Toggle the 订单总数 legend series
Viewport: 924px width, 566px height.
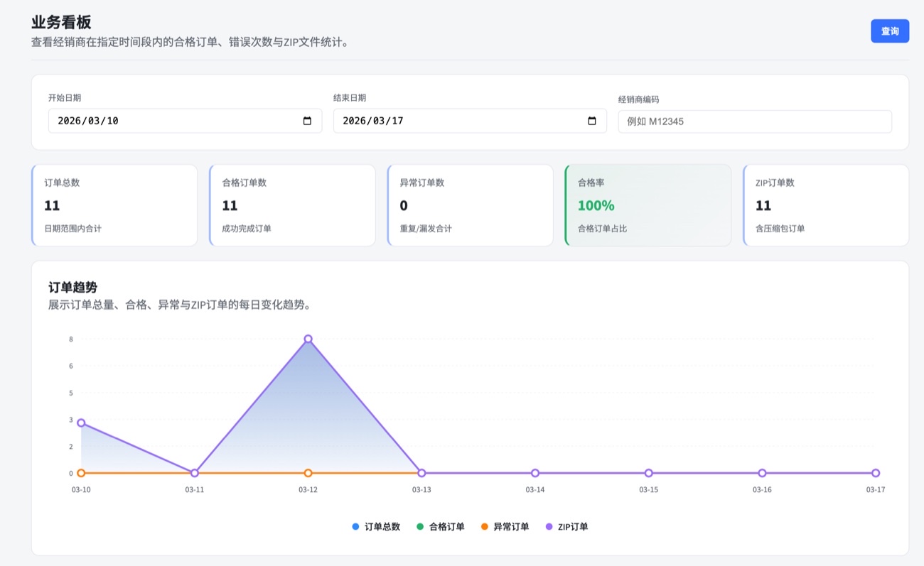coord(376,527)
